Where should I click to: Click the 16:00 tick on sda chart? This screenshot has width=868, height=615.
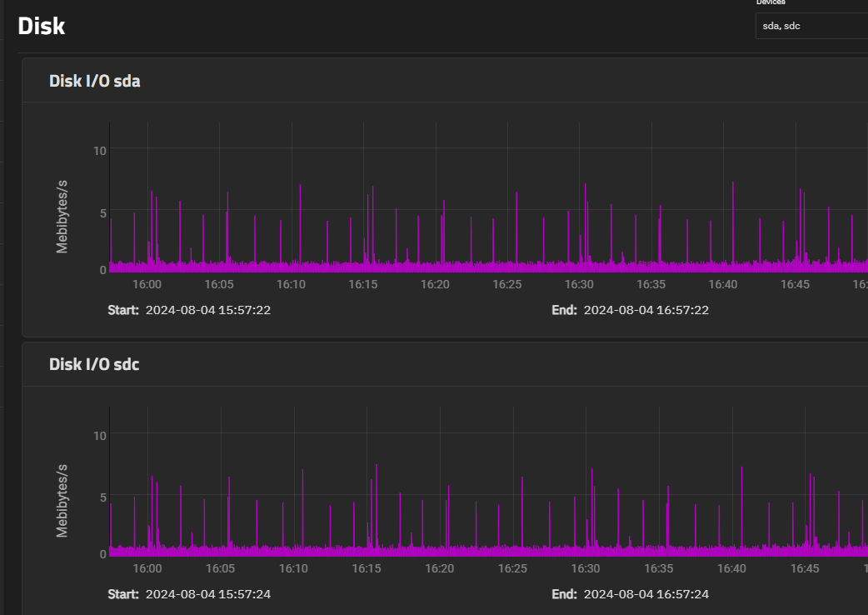click(147, 284)
